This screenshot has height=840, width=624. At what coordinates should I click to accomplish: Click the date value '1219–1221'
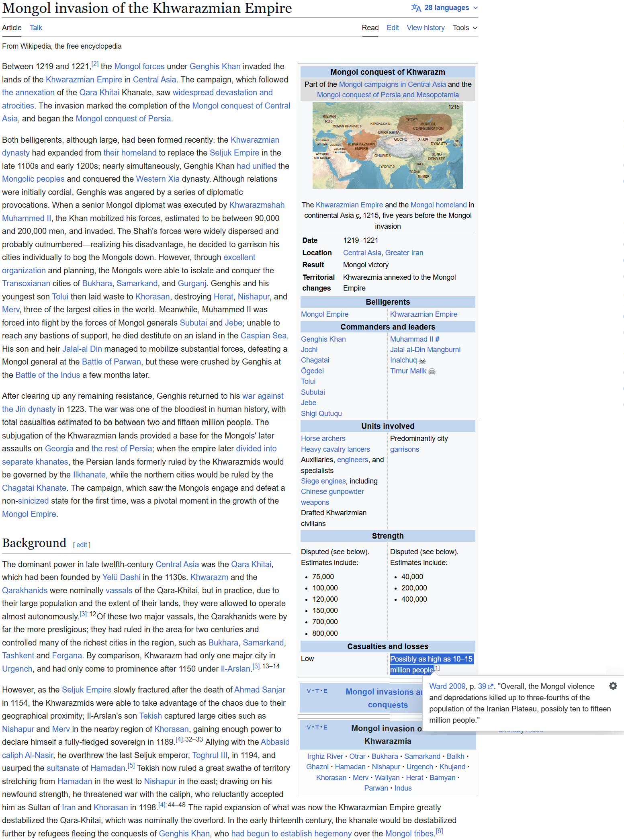pos(360,240)
